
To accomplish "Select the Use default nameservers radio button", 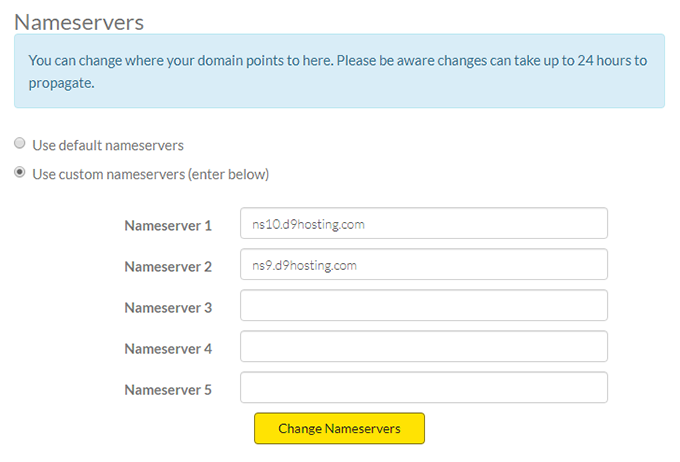I will (x=20, y=143).
